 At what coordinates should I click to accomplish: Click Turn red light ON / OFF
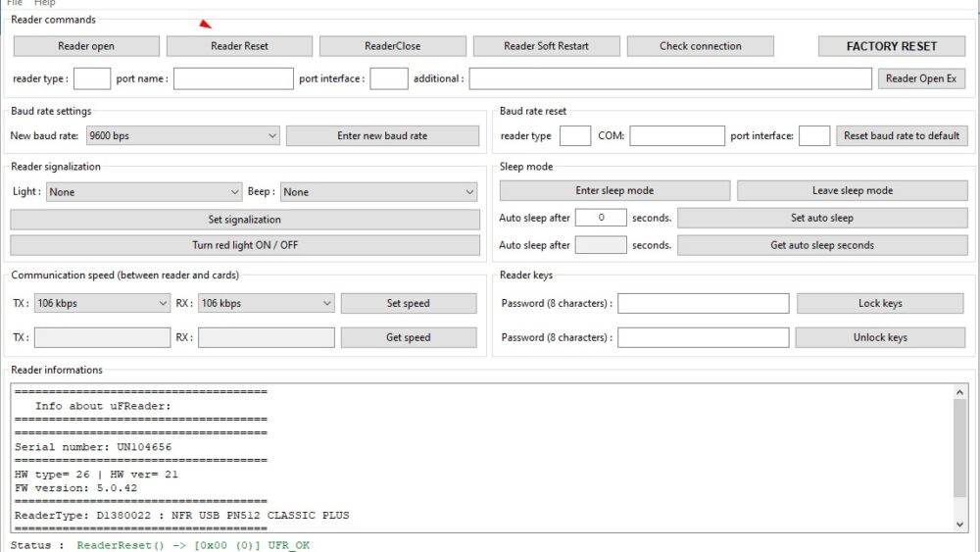coord(245,245)
